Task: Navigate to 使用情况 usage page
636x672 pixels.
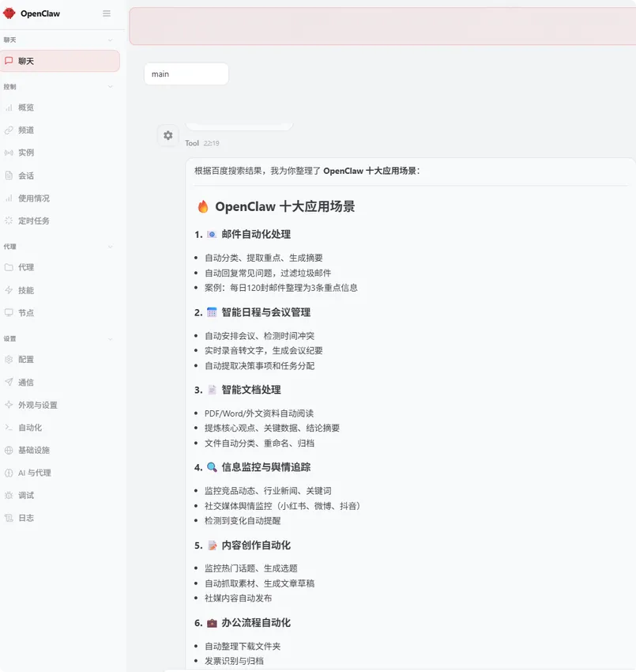Action: click(60, 198)
